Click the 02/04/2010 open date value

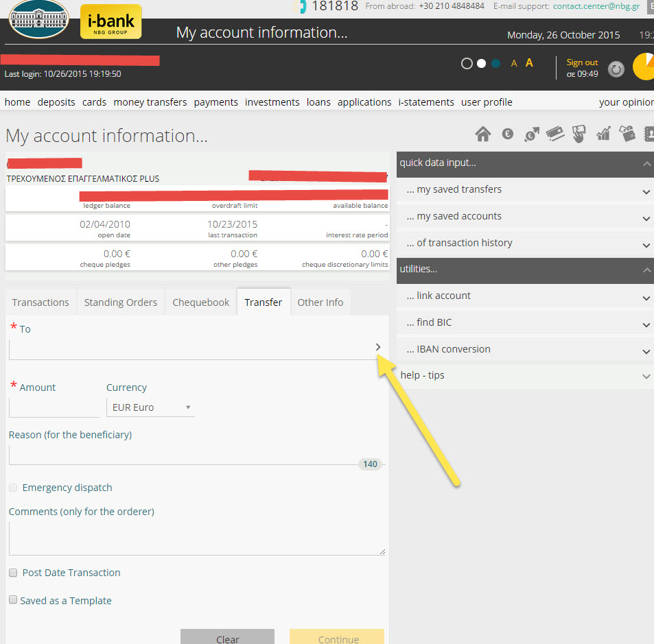coord(105,224)
